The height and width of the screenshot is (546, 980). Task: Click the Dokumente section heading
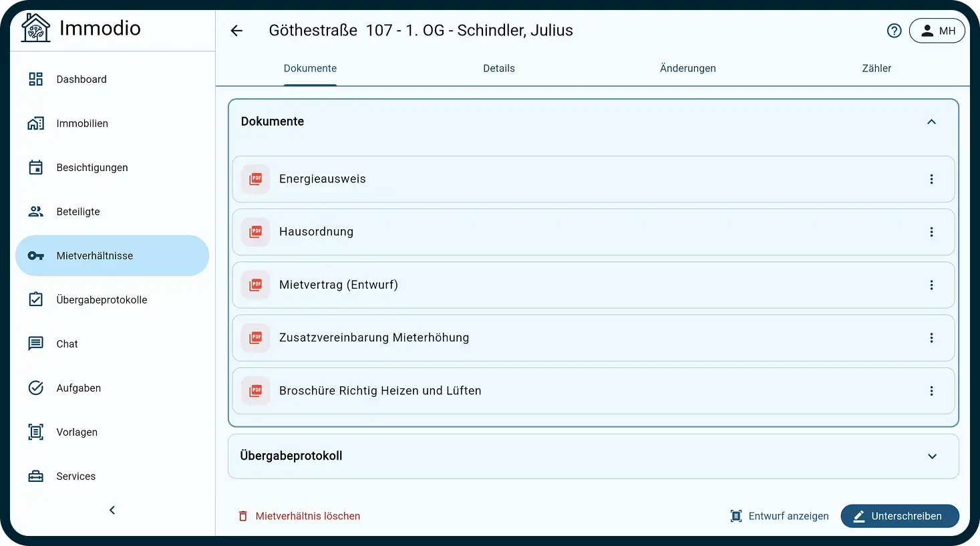273,122
